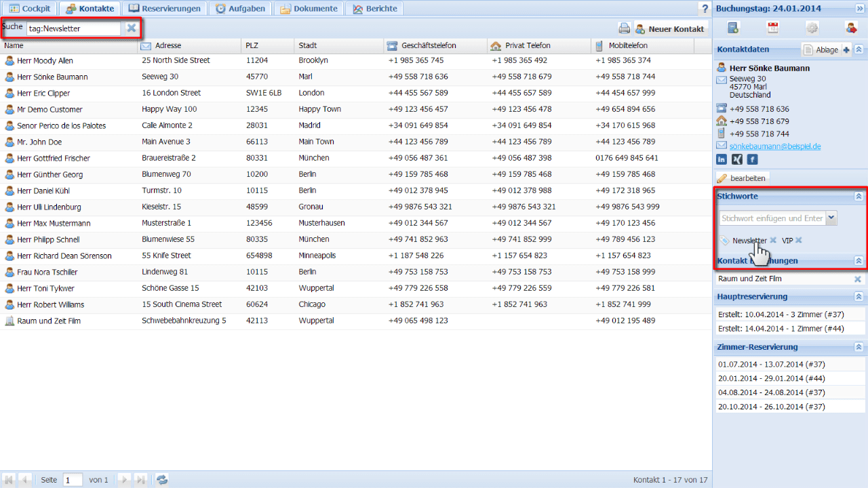Viewport: 868px width, 488px height.
Task: Open the help question mark icon
Action: click(x=704, y=8)
